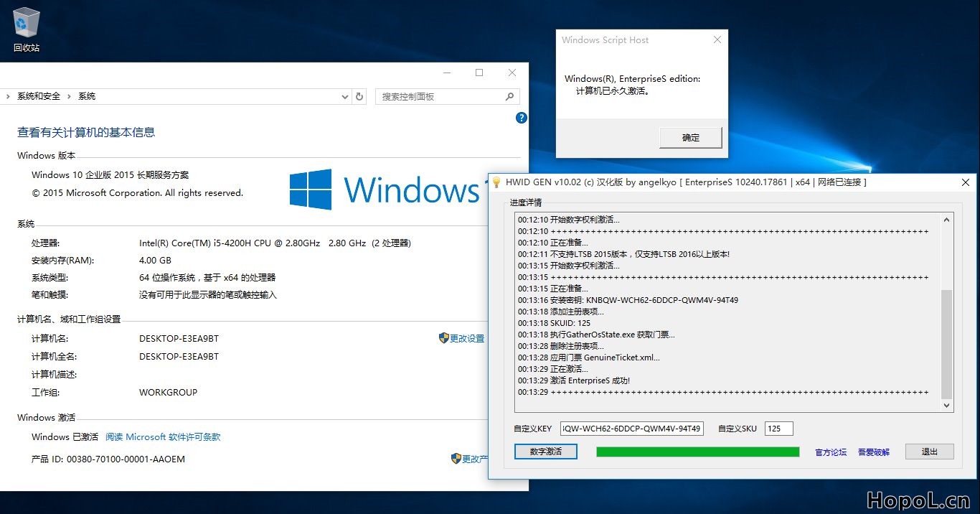
Task: Click the WORKGROUP workgroup value
Action: pos(168,393)
